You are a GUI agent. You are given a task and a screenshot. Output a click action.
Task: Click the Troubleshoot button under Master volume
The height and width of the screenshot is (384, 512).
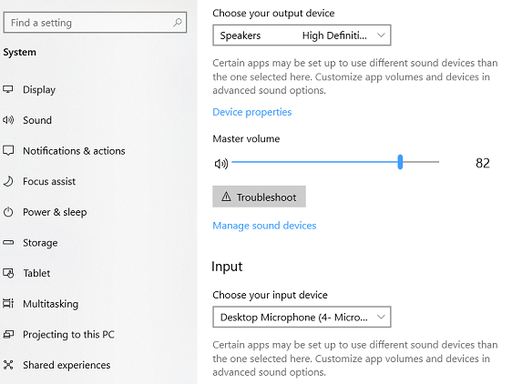tap(259, 197)
